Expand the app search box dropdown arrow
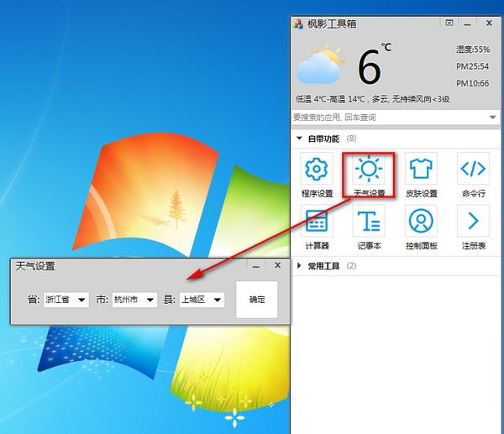This screenshot has width=504, height=434. [x=492, y=118]
